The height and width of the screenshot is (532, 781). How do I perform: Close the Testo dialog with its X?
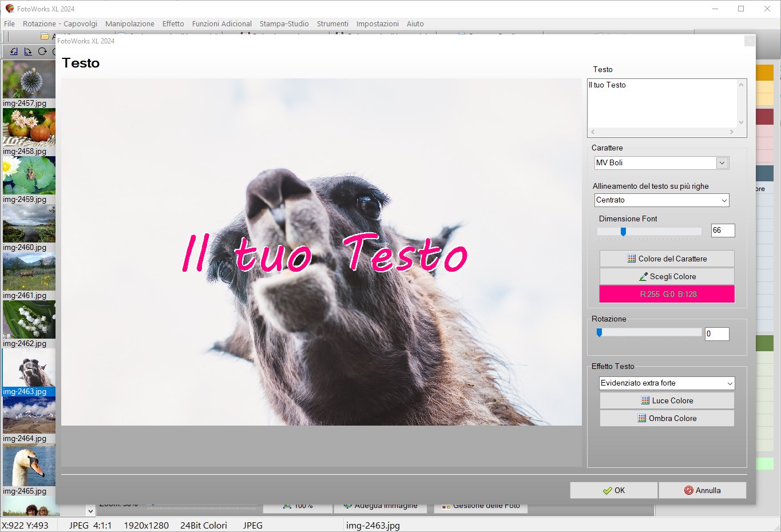(x=749, y=41)
